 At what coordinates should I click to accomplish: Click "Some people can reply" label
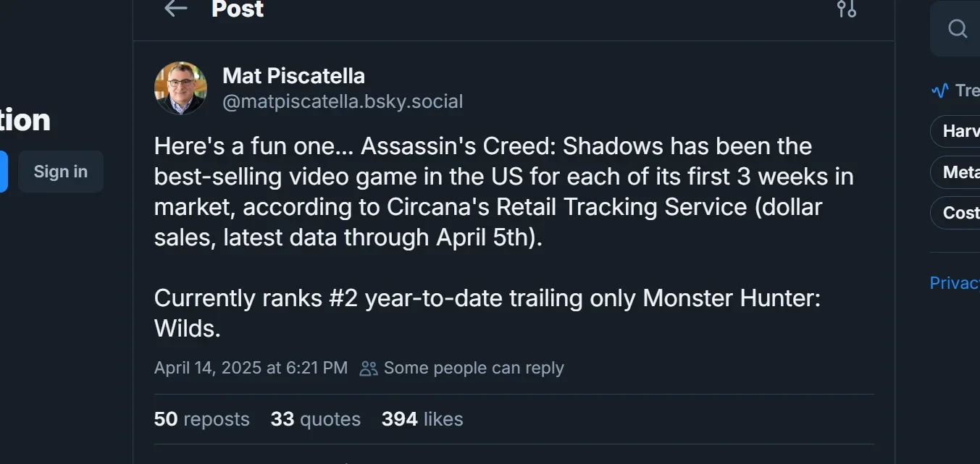474,368
